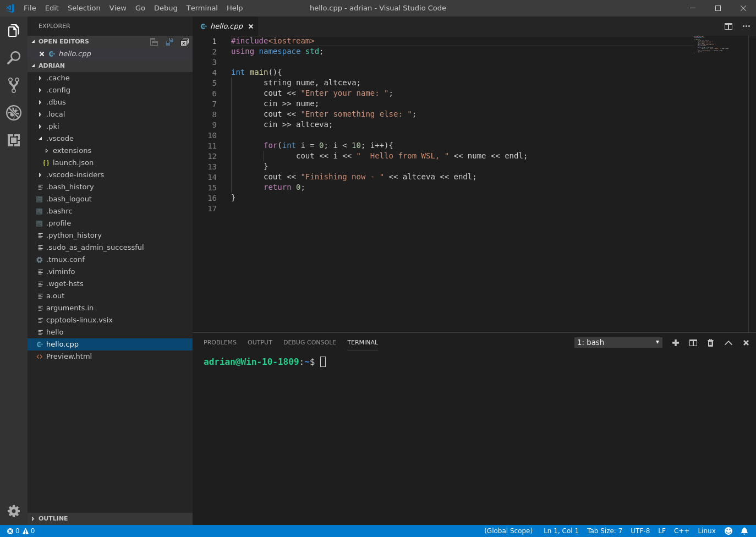The height and width of the screenshot is (537, 756).
Task: Open the Go menu
Action: coord(140,8)
